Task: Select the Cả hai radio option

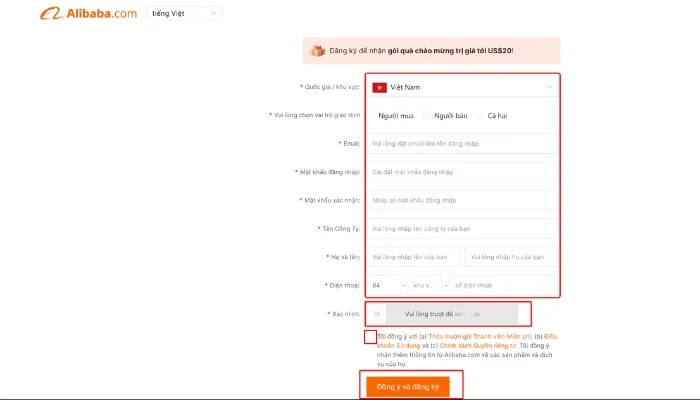Action: (479, 116)
